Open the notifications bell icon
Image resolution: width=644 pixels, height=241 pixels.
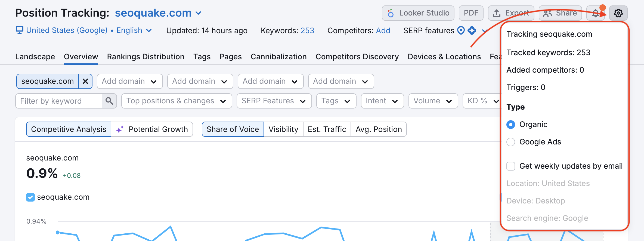[595, 13]
